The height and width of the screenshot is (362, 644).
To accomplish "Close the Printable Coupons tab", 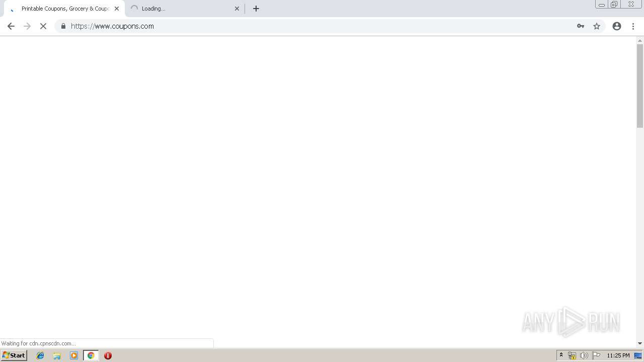I will pos(117,9).
